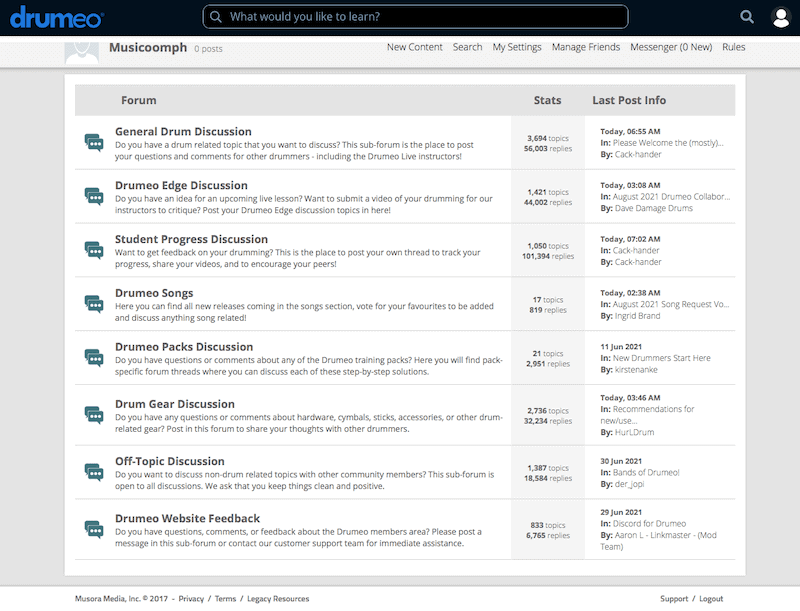This screenshot has width=800, height=611.
Task: Open Drumeo Website Feedback forum
Action: coord(187,518)
